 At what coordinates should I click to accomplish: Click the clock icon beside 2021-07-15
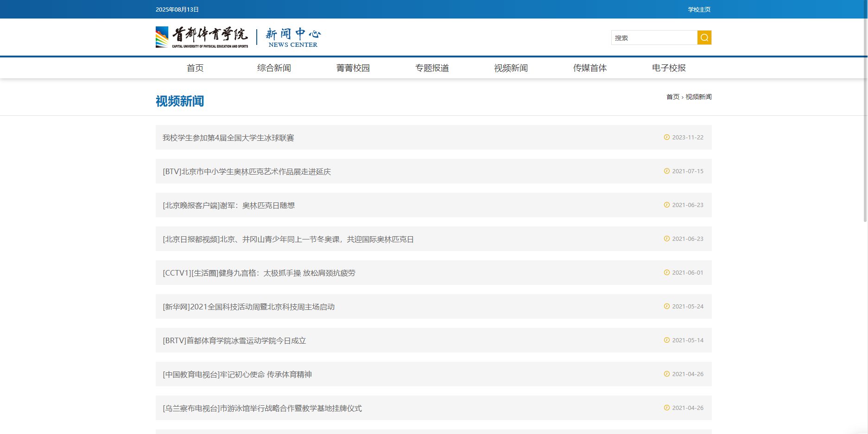tap(667, 171)
